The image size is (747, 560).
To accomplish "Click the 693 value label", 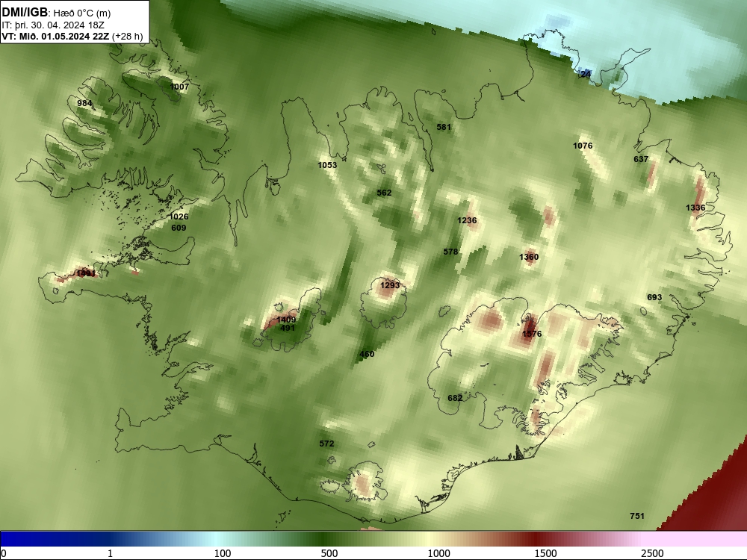I will [x=654, y=298].
